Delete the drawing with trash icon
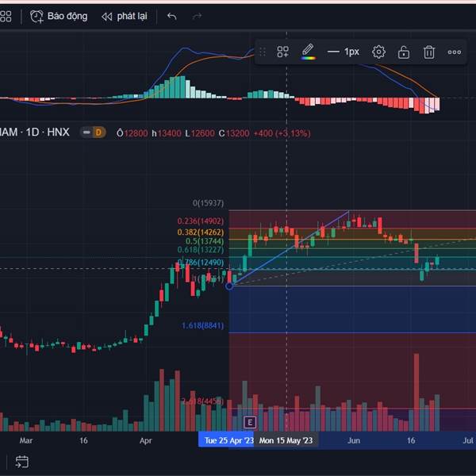This screenshot has width=476, height=476. point(429,52)
